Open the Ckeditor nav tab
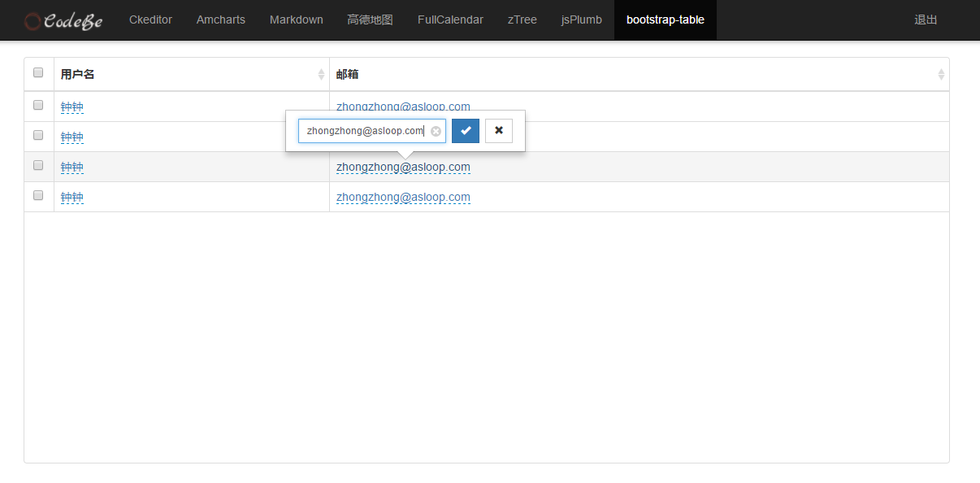 pyautogui.click(x=150, y=20)
